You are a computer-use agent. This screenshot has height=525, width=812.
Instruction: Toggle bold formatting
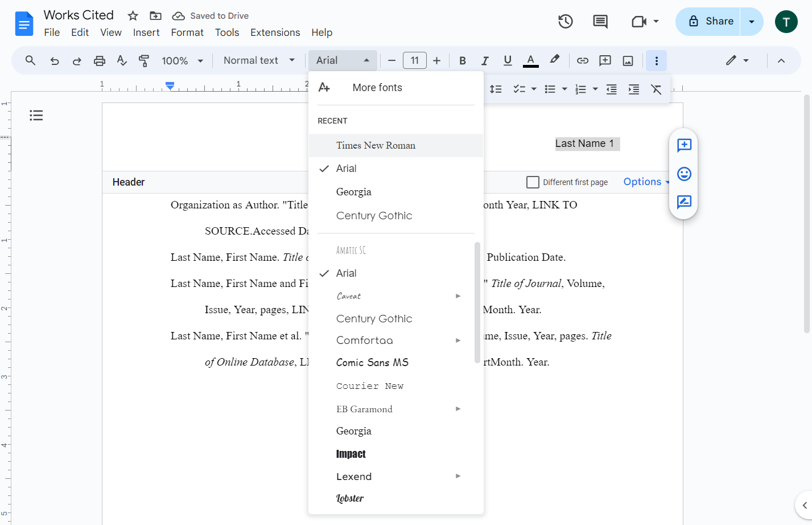(x=463, y=60)
